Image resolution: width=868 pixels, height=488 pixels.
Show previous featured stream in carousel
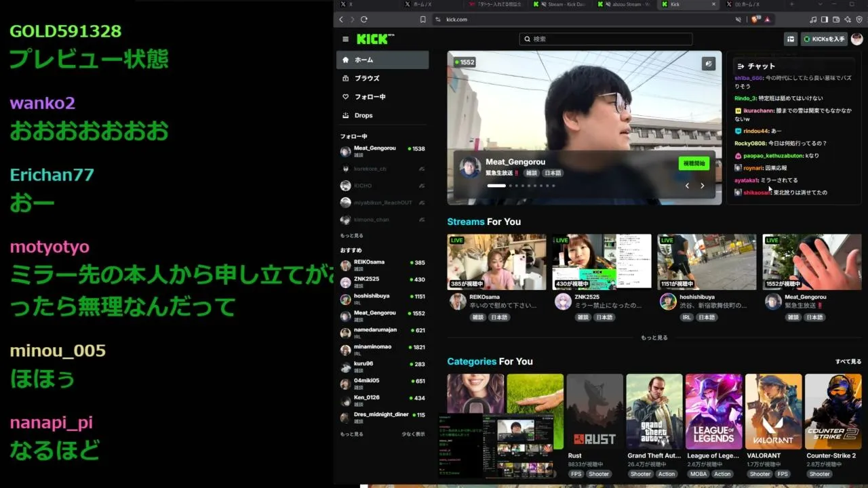[x=687, y=186]
